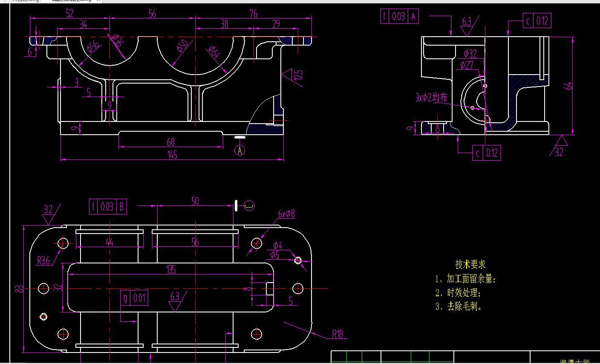600x364 pixels.
Task: Click the φ32 diameter label
Action: point(470,54)
